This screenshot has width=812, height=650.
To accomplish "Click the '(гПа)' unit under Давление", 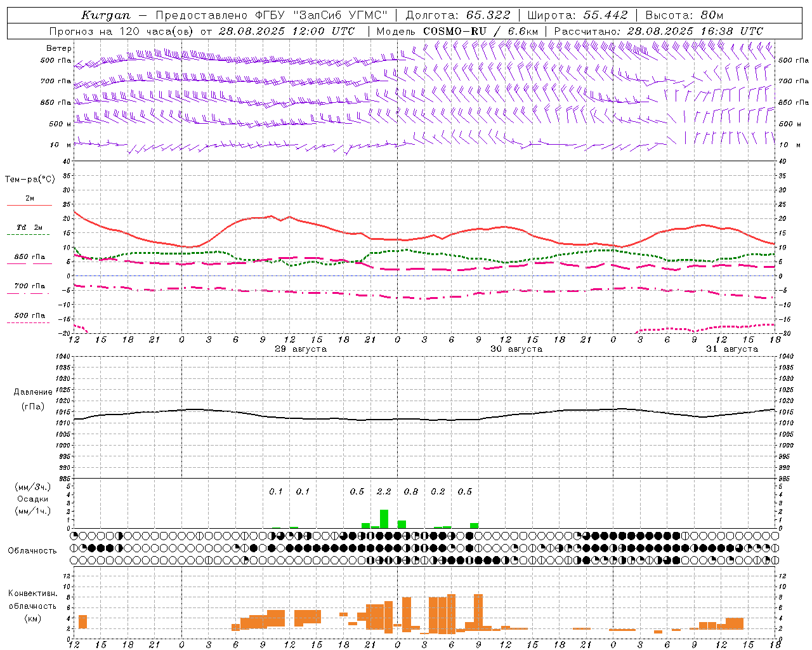I will click(33, 406).
